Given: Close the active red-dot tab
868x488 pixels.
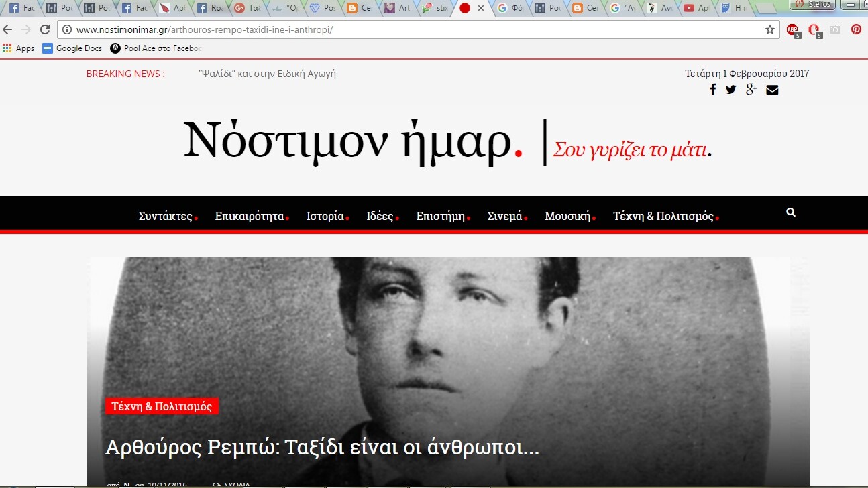Looking at the screenshot, I should (x=480, y=8).
